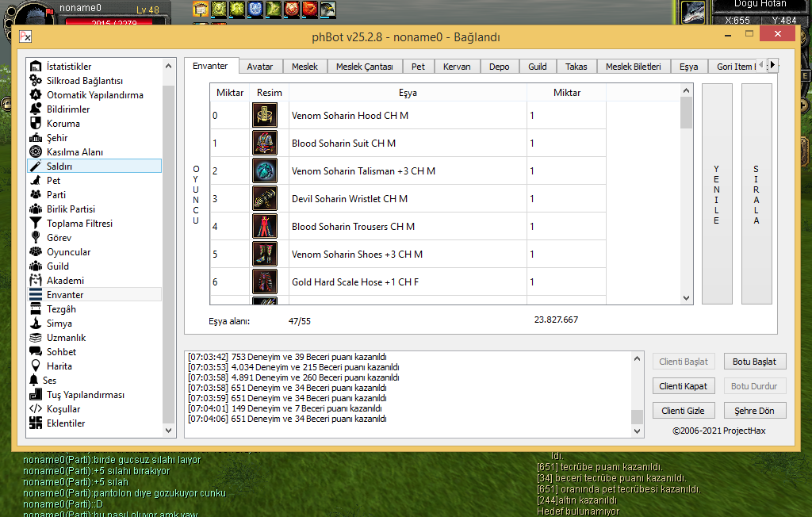
Task: Click inventory list scroll-down arrow
Action: coord(687,298)
